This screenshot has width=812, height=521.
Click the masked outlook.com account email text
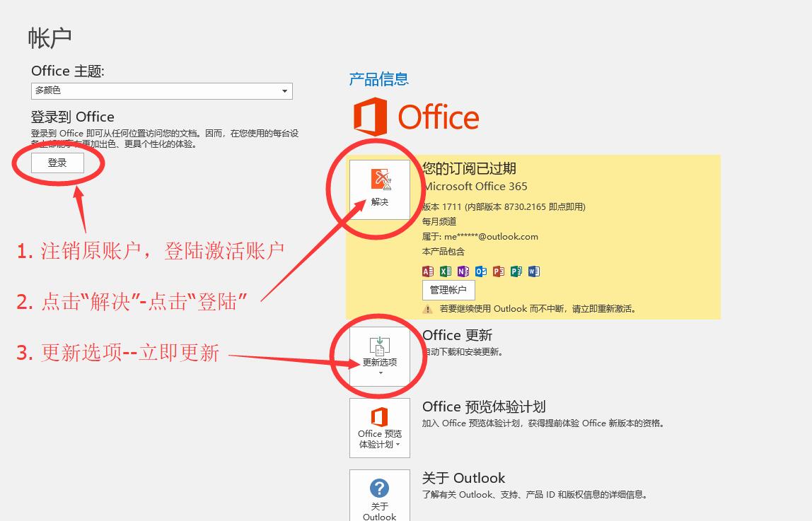pos(491,237)
